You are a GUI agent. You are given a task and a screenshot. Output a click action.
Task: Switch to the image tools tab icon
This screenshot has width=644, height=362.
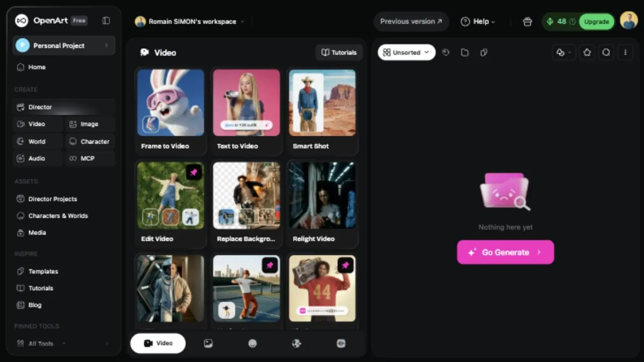208,343
